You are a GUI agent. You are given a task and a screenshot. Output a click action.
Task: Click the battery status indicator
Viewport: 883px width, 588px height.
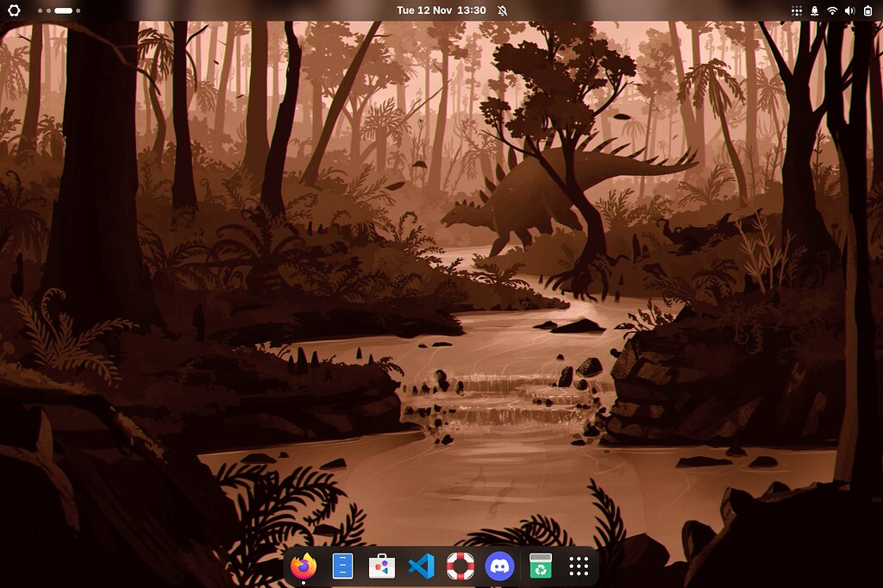[867, 10]
